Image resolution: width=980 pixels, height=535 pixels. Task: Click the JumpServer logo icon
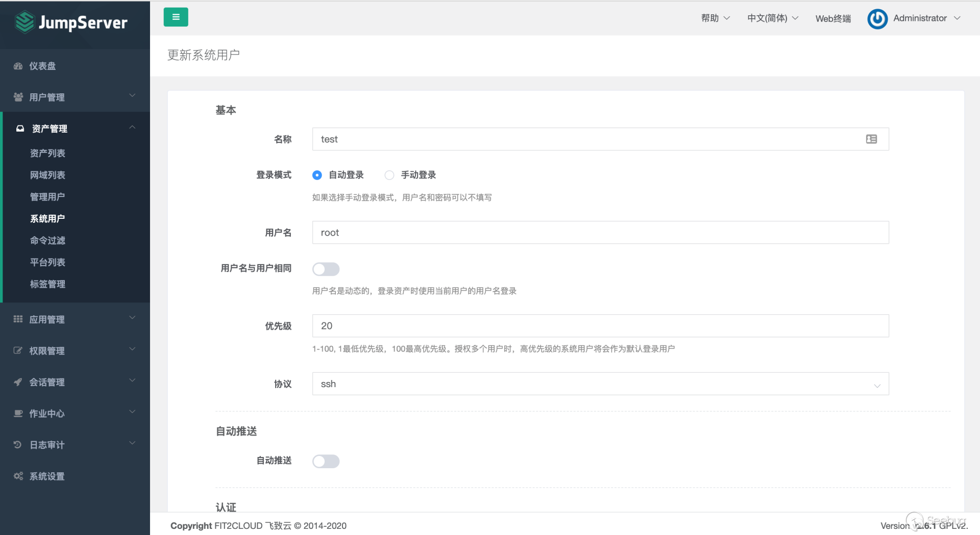coord(24,22)
